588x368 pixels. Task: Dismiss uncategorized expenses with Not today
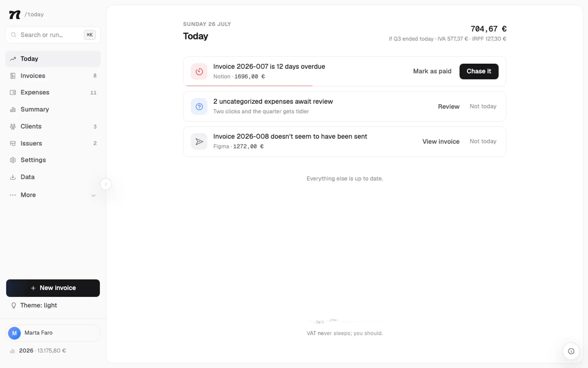click(483, 106)
